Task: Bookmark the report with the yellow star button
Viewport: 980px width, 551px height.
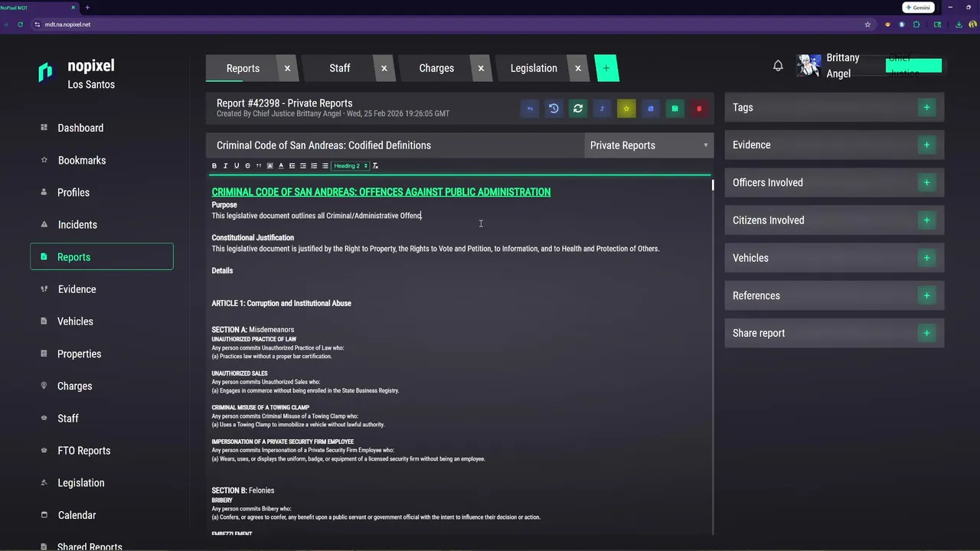Action: click(626, 109)
